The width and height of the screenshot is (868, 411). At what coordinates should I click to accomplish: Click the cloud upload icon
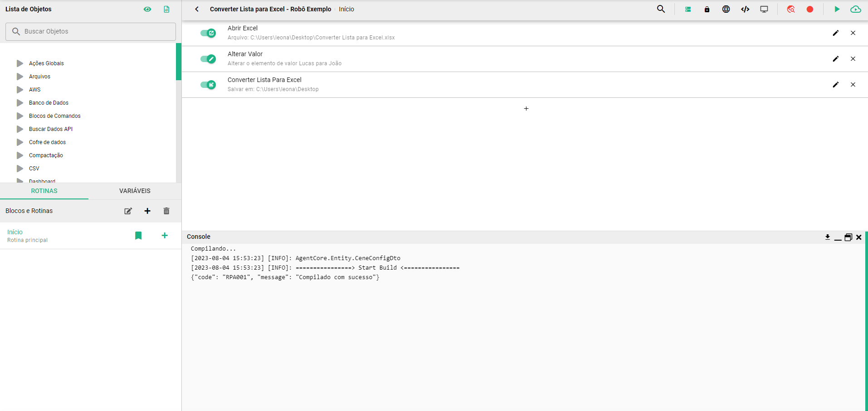coord(855,9)
